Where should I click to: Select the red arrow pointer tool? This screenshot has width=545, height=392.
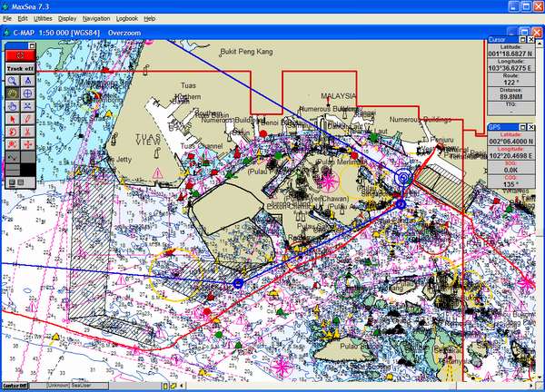pyautogui.click(x=13, y=119)
